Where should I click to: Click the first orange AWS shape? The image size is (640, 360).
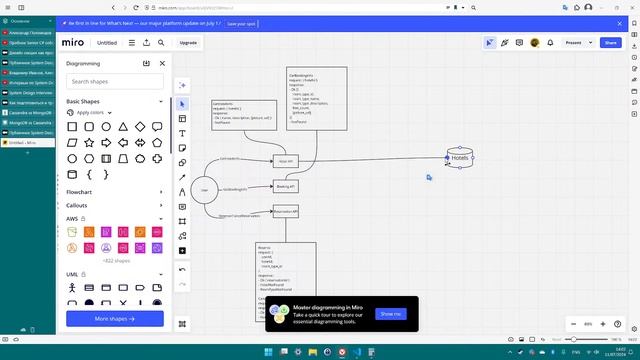89,232
